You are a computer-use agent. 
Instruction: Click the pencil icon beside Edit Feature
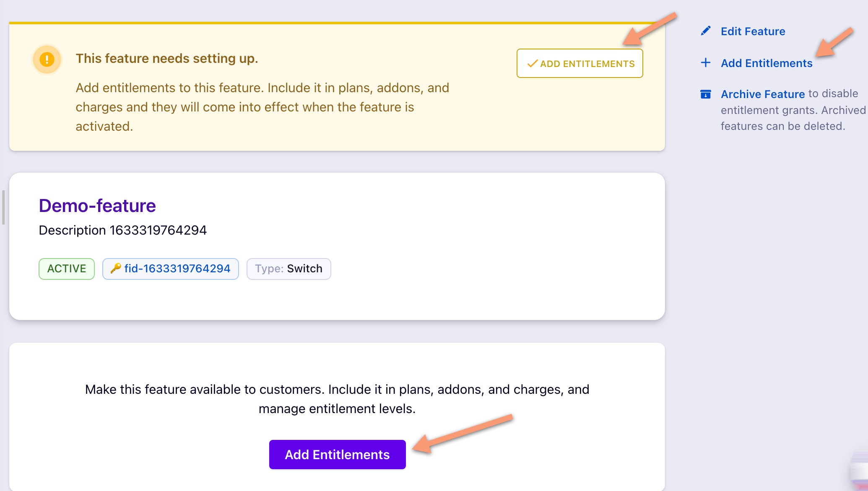click(x=706, y=31)
